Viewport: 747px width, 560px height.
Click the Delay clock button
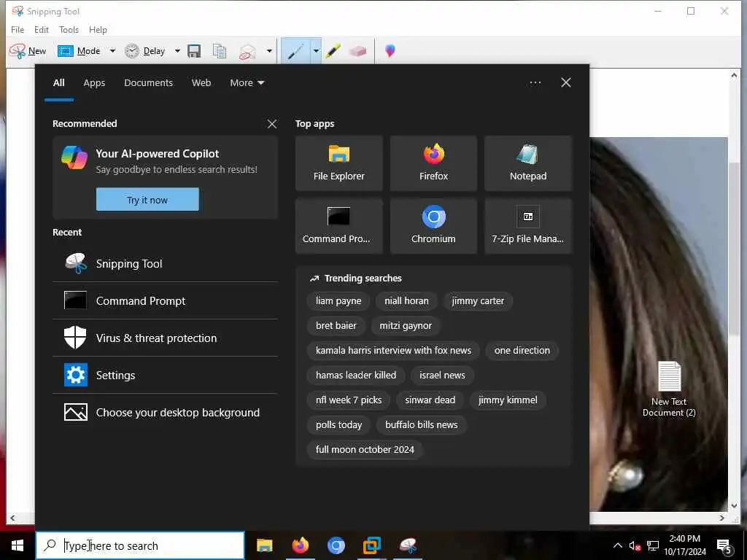pyautogui.click(x=145, y=51)
